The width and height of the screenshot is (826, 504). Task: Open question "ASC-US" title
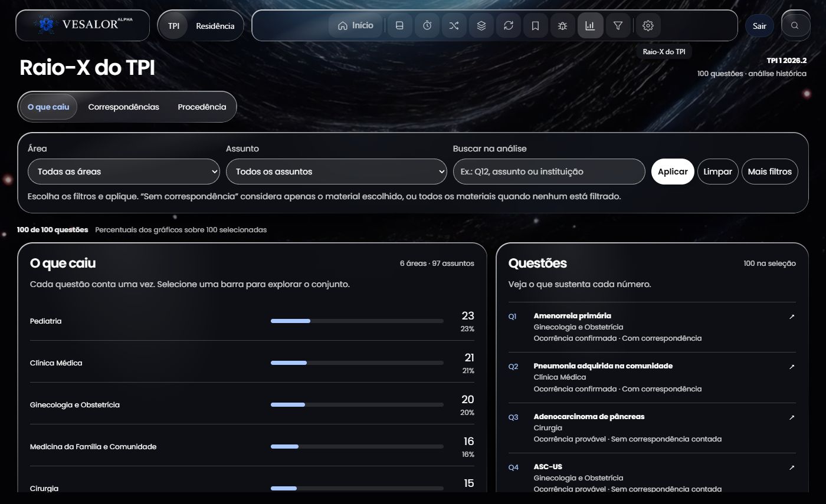click(x=548, y=467)
